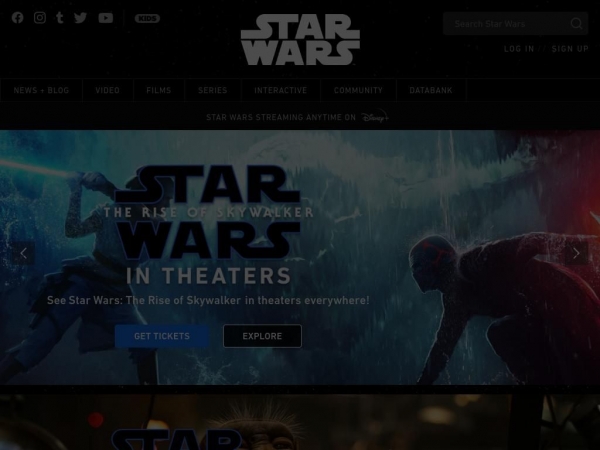600x450 pixels.
Task: Click the Star Wars logo at top
Action: pos(300,40)
